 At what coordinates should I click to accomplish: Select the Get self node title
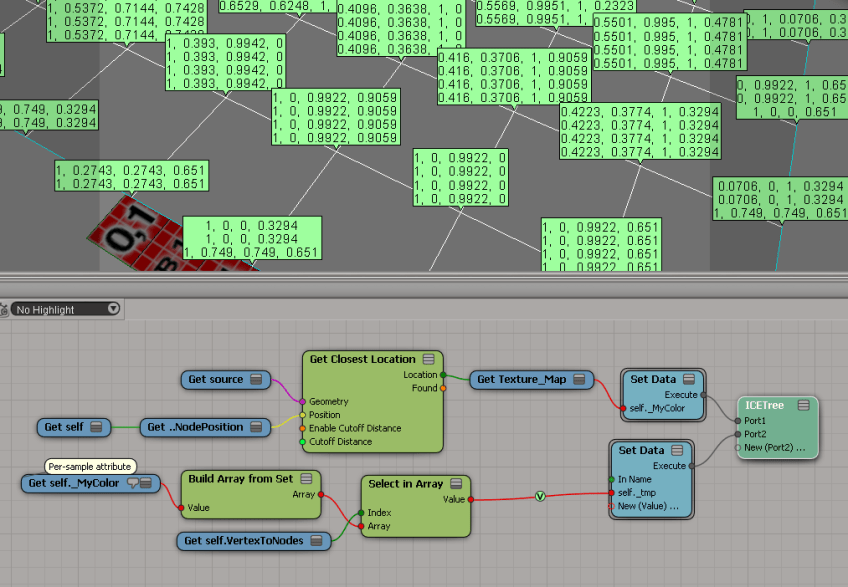pyautogui.click(x=65, y=427)
